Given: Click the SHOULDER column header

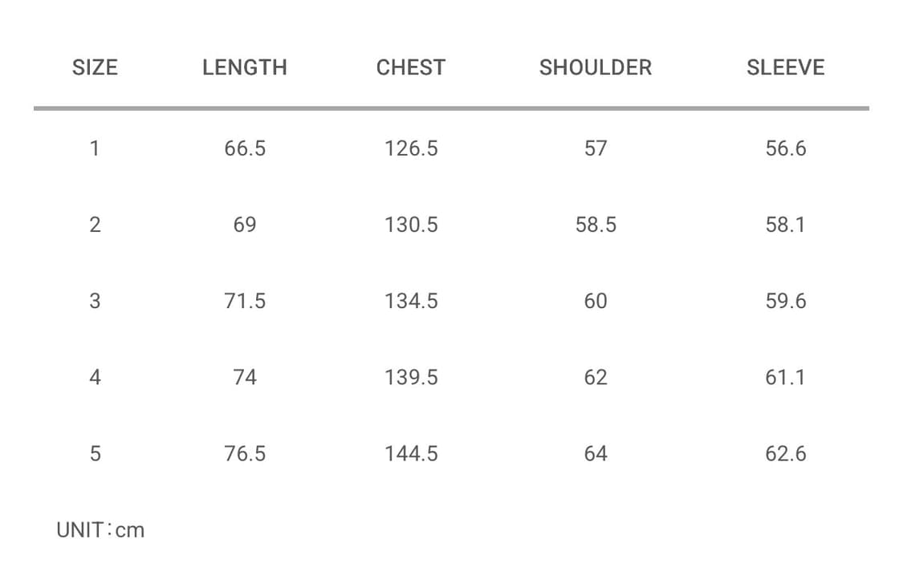Looking at the screenshot, I should tap(596, 67).
